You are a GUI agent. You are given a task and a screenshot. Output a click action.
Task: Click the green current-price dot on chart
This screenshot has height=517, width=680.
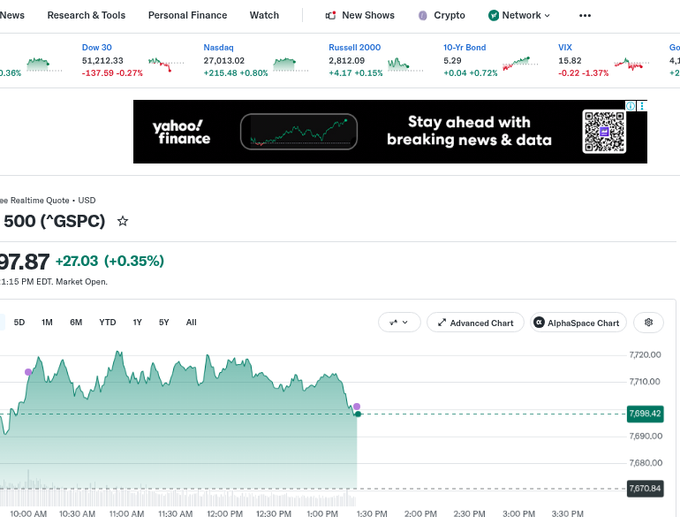coord(358,414)
